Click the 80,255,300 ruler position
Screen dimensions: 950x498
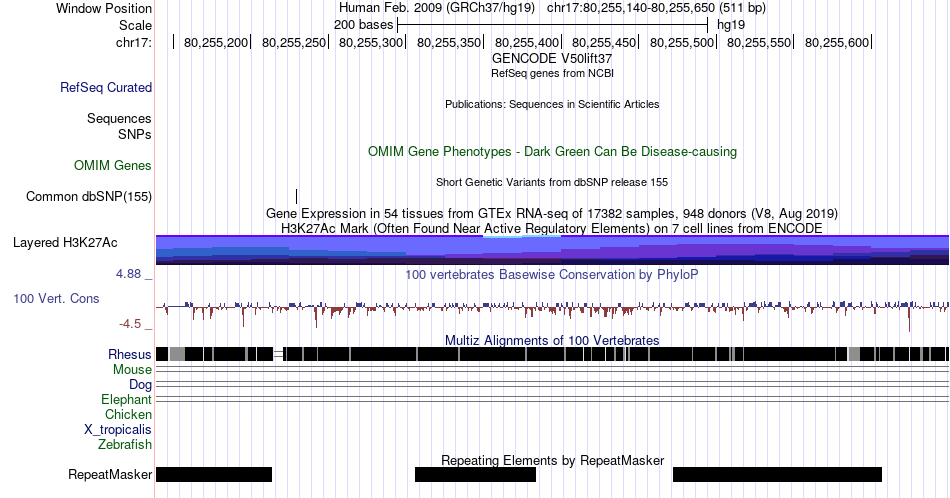point(371,42)
